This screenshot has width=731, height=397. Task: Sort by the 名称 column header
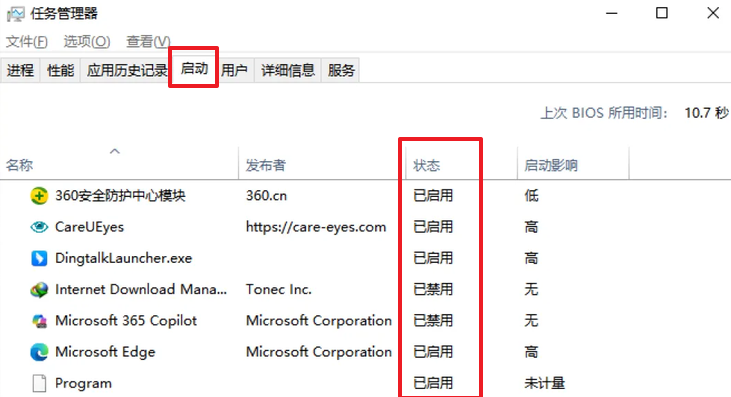(x=119, y=165)
